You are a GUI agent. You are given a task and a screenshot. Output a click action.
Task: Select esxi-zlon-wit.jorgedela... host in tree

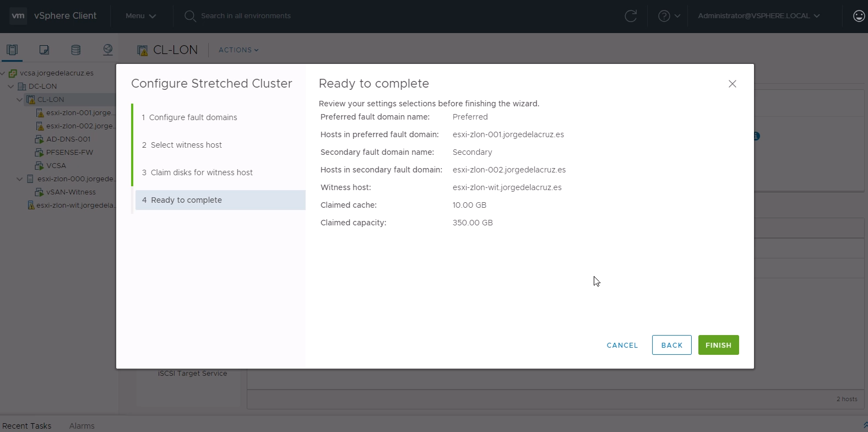point(76,205)
